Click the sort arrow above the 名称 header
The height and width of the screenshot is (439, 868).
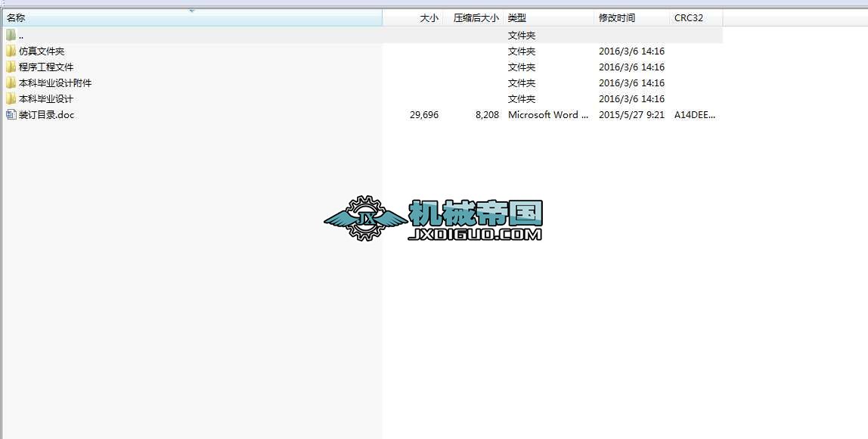[191, 11]
